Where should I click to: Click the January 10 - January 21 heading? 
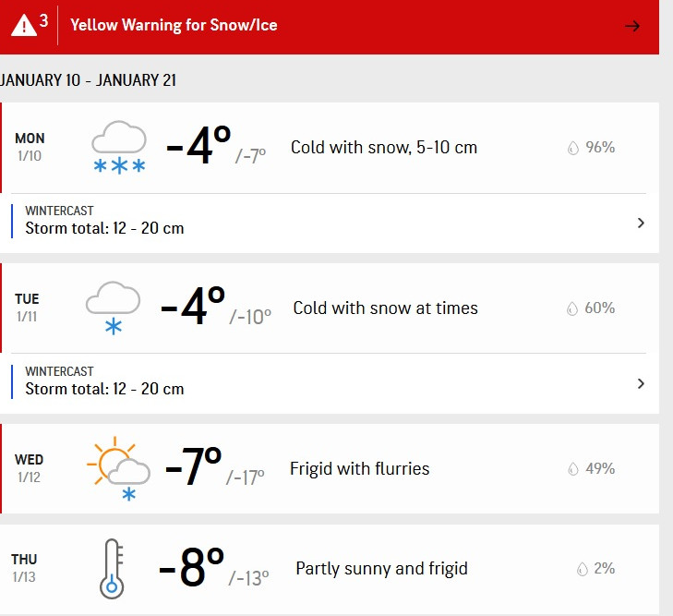click(x=89, y=80)
